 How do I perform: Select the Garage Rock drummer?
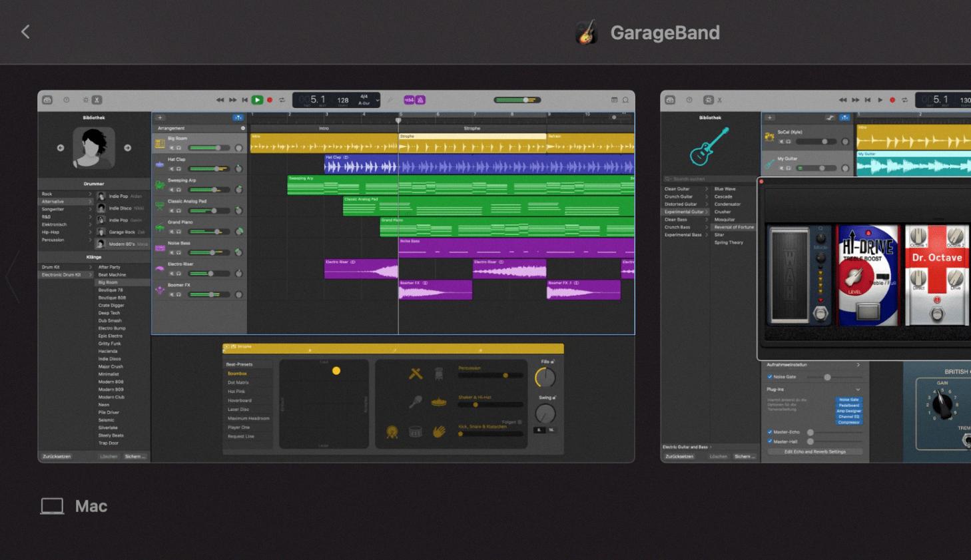123,232
